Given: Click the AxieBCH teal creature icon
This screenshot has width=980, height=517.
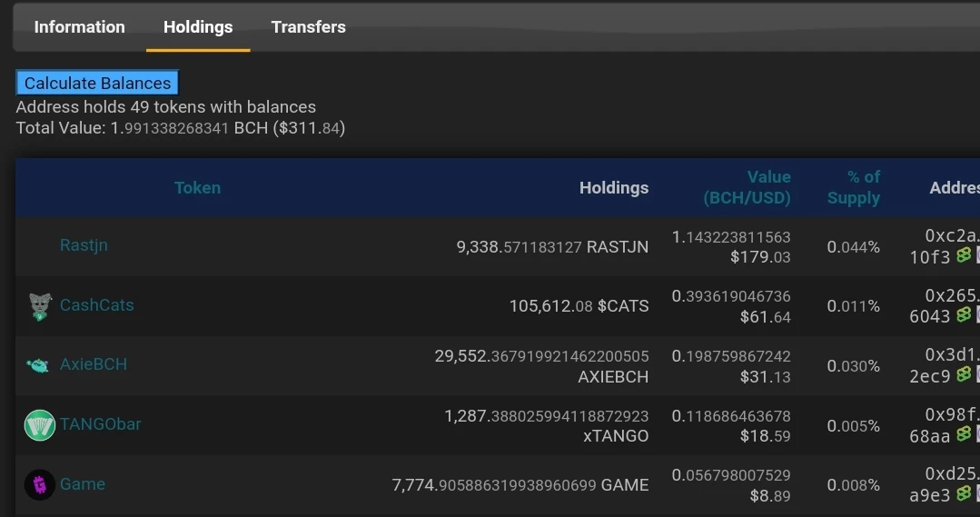Looking at the screenshot, I should (38, 365).
